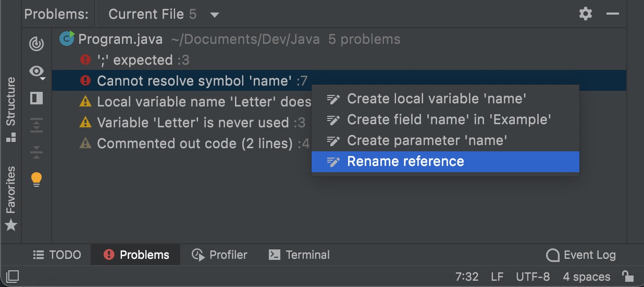Open the UTF-8 encoding selector

click(532, 277)
